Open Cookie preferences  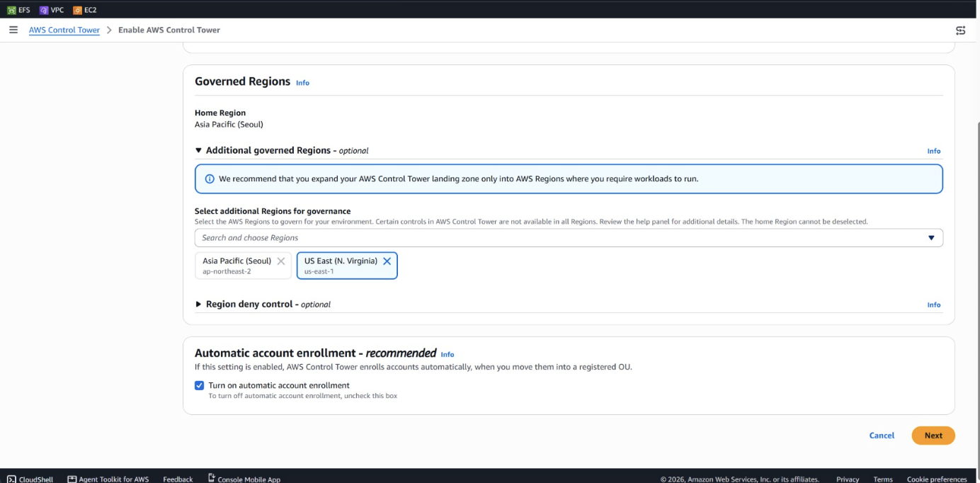[937, 479]
